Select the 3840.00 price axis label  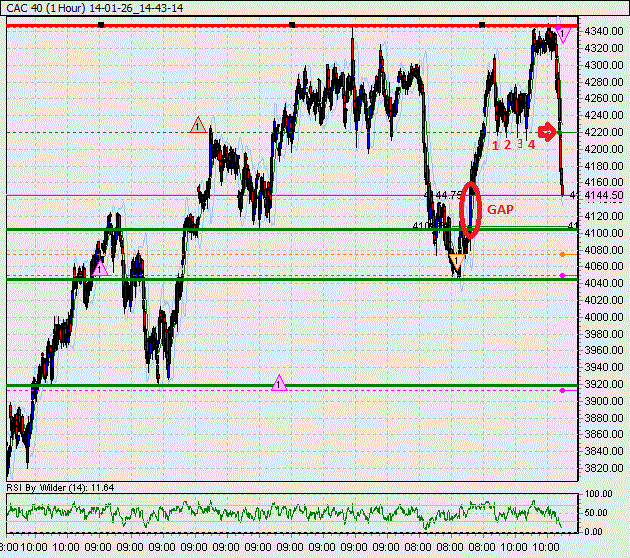tap(604, 451)
